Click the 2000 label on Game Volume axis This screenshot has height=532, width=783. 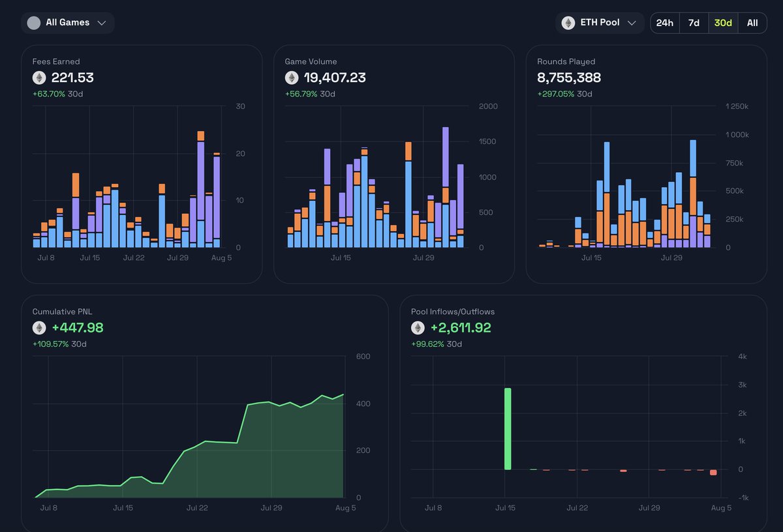click(487, 107)
